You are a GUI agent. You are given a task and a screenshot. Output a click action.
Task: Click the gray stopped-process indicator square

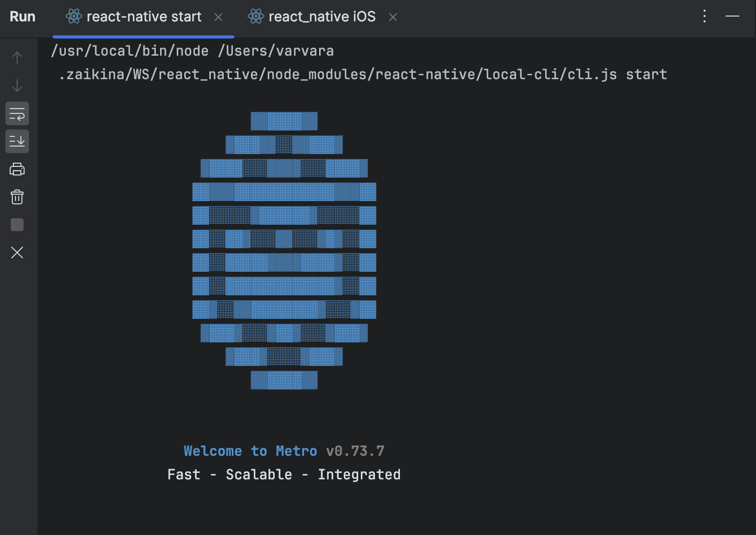[17, 225]
